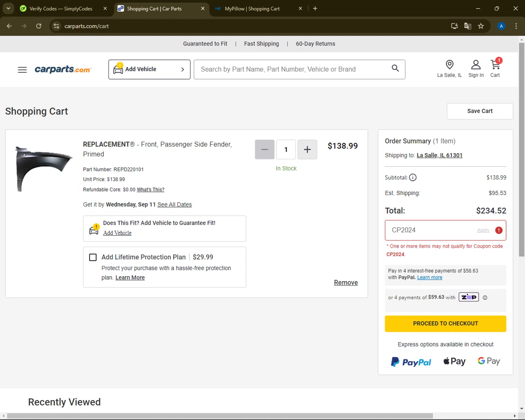Click Proceed to Checkout button
This screenshot has width=525, height=420.
click(x=445, y=324)
